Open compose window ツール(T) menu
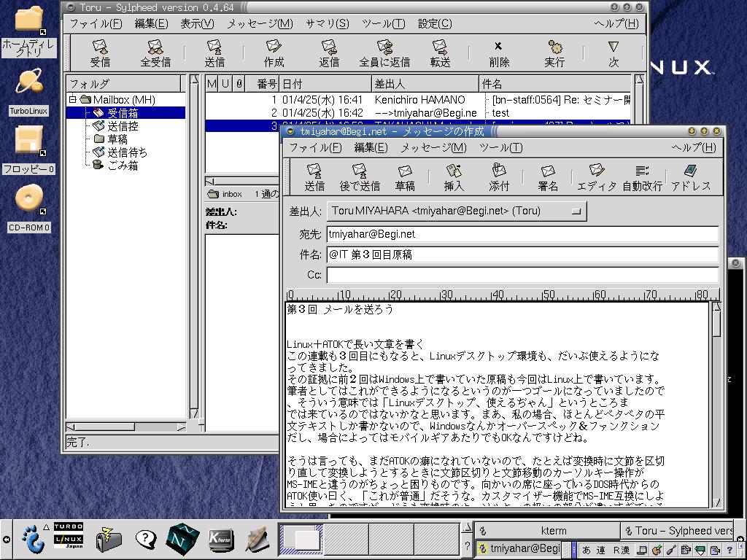The height and width of the screenshot is (560, 747). point(500,147)
